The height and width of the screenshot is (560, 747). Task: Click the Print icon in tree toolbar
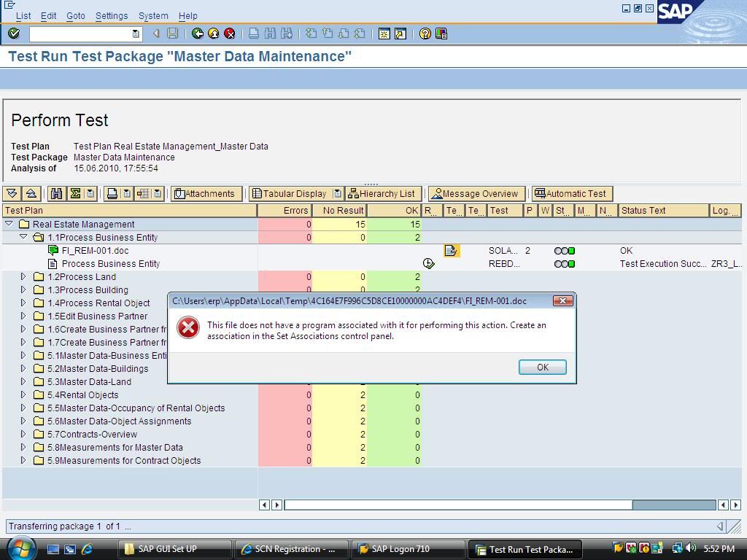tap(112, 193)
